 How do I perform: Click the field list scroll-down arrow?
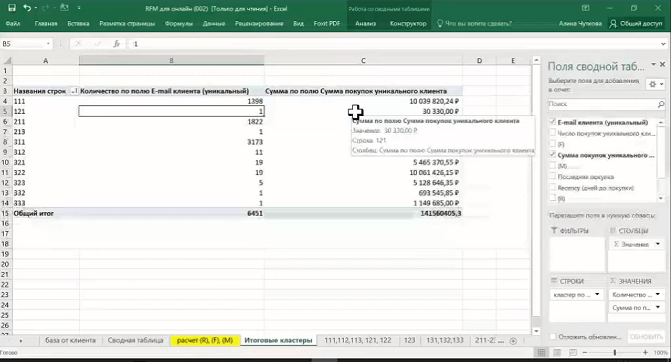(661, 198)
